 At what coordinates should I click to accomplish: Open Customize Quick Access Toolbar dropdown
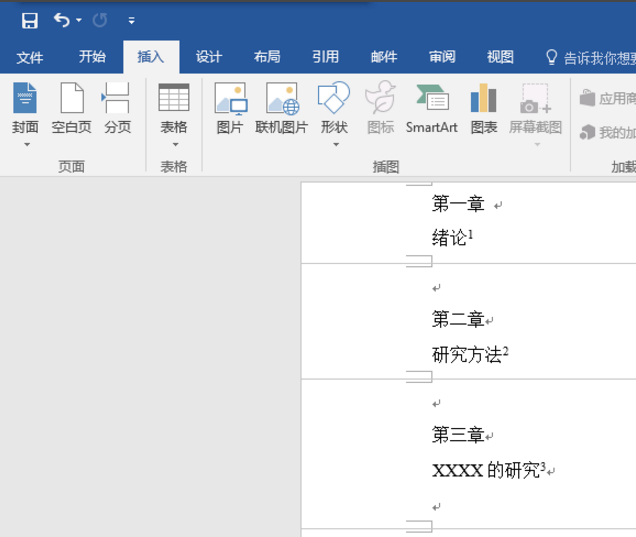[131, 20]
